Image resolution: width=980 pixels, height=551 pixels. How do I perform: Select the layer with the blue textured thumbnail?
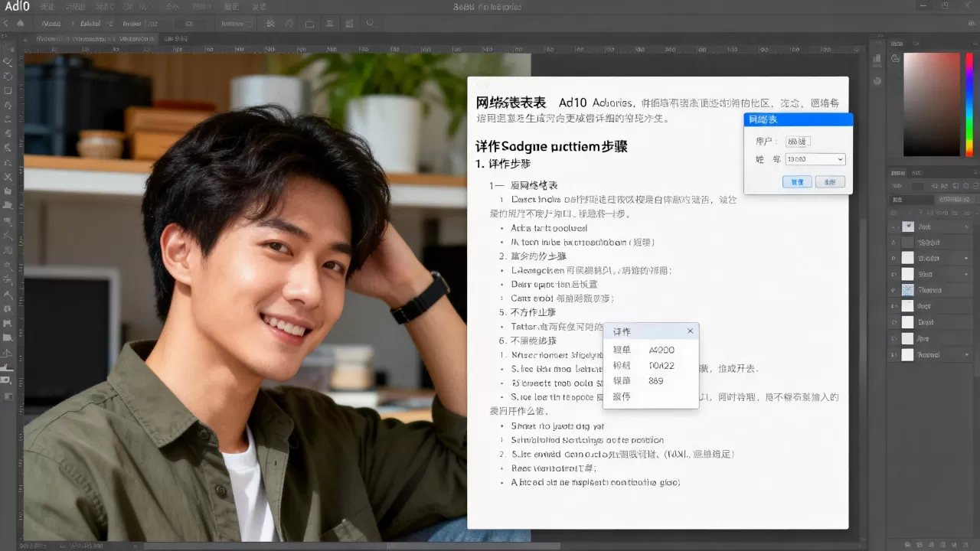930,290
